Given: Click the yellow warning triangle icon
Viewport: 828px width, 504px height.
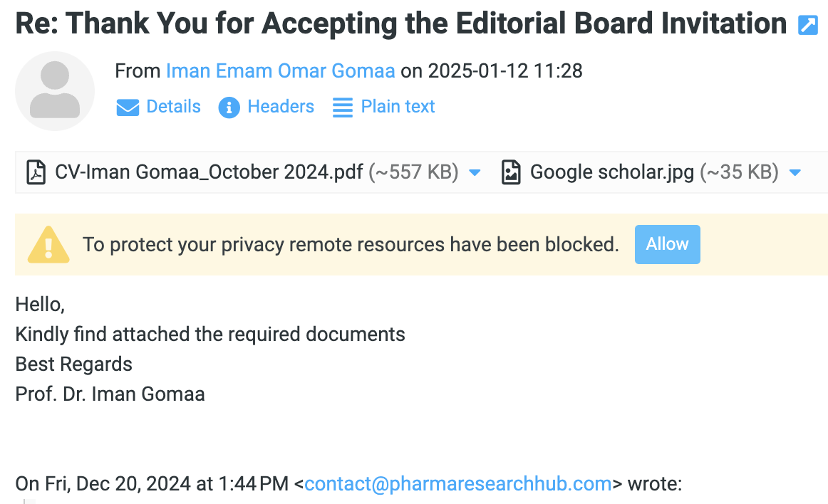Looking at the screenshot, I should tap(48, 245).
